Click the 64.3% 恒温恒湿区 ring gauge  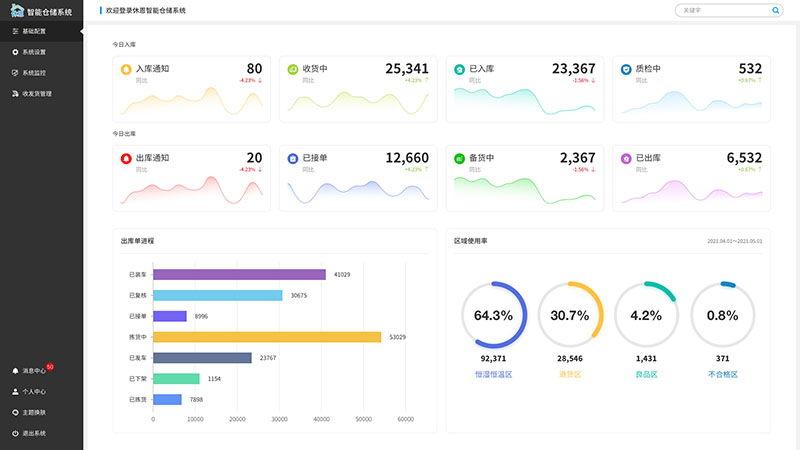click(494, 315)
